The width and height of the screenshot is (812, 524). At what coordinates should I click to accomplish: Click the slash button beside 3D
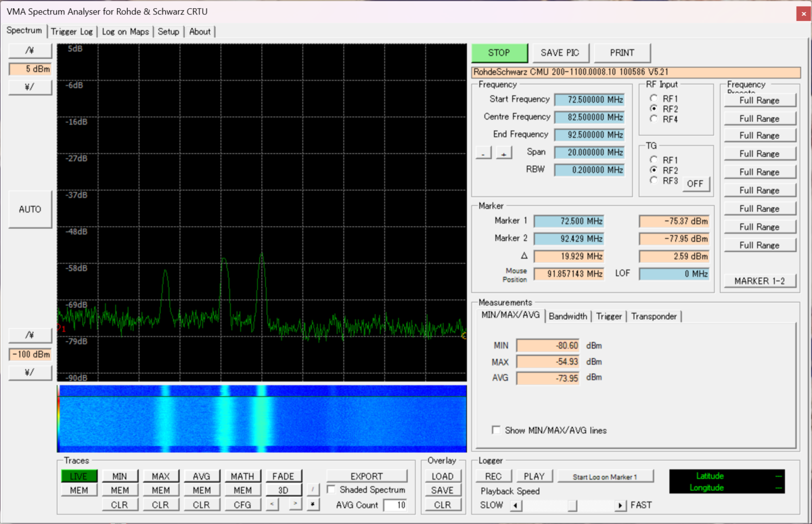point(313,489)
